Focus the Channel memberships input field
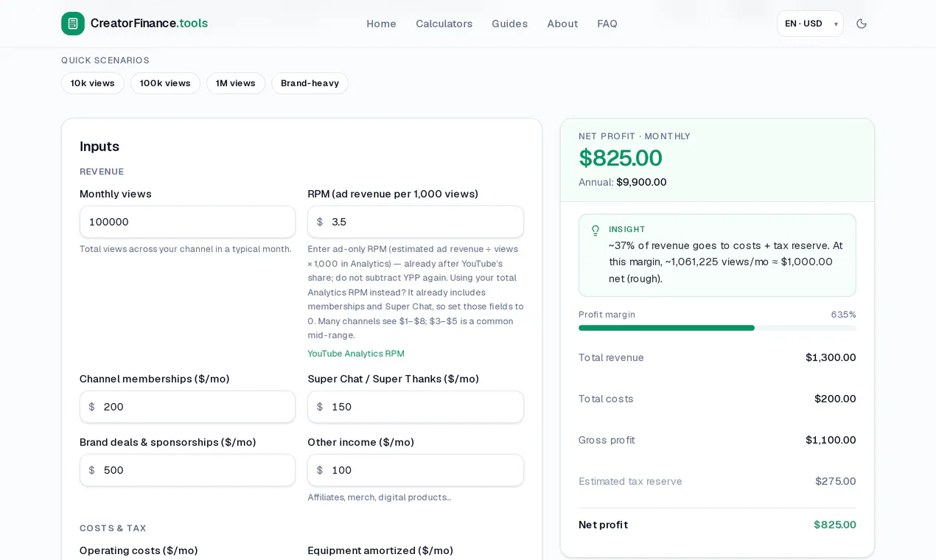 pos(187,407)
